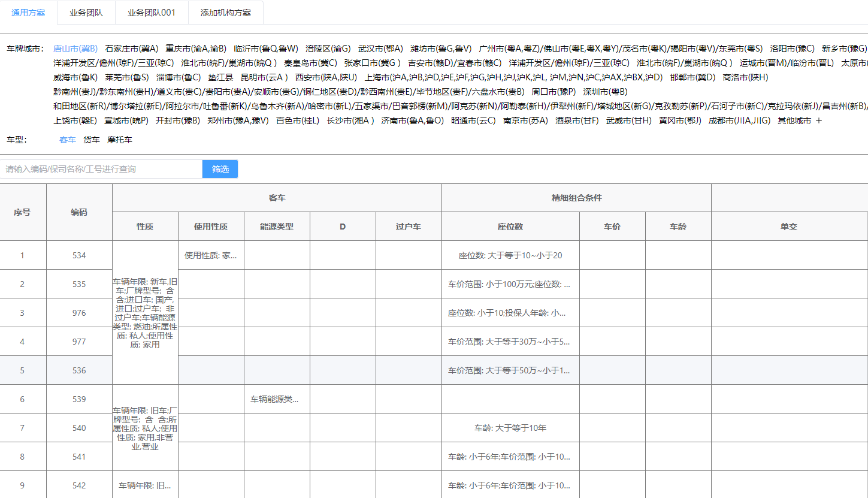868x498 pixels.
Task: Open the 业务团队001 tab
Action: [x=152, y=13]
